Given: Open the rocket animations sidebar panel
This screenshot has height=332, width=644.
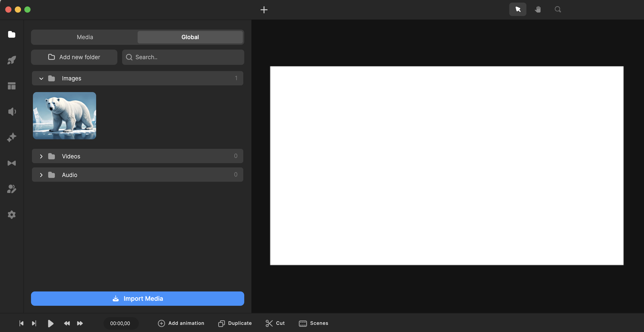Looking at the screenshot, I should click(x=11, y=60).
